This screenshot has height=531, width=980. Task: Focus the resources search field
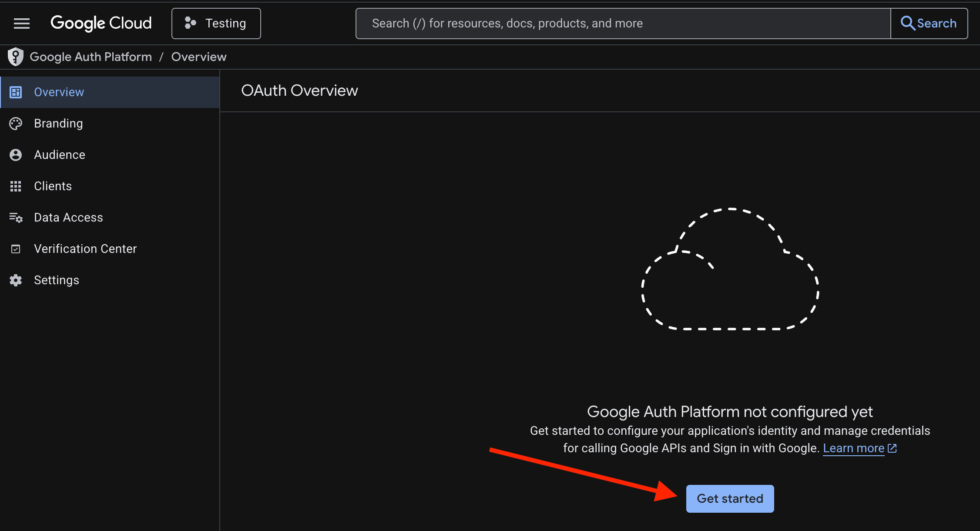[x=623, y=24]
